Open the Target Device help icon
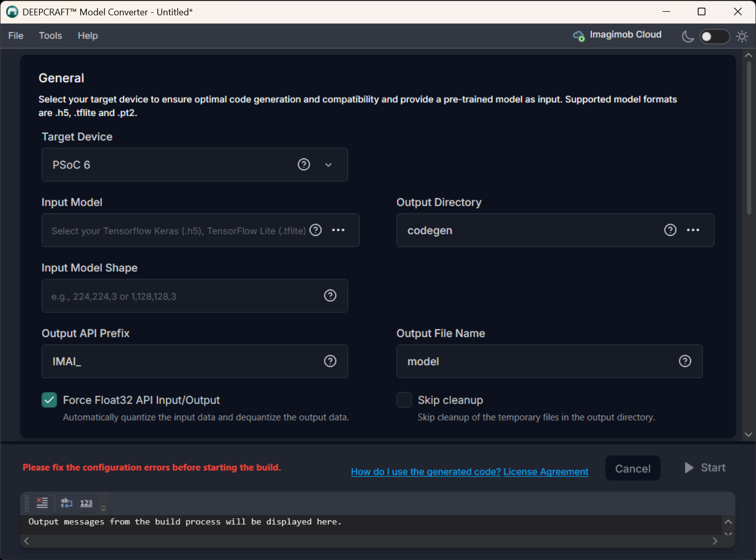Image resolution: width=756 pixels, height=560 pixels. click(304, 164)
